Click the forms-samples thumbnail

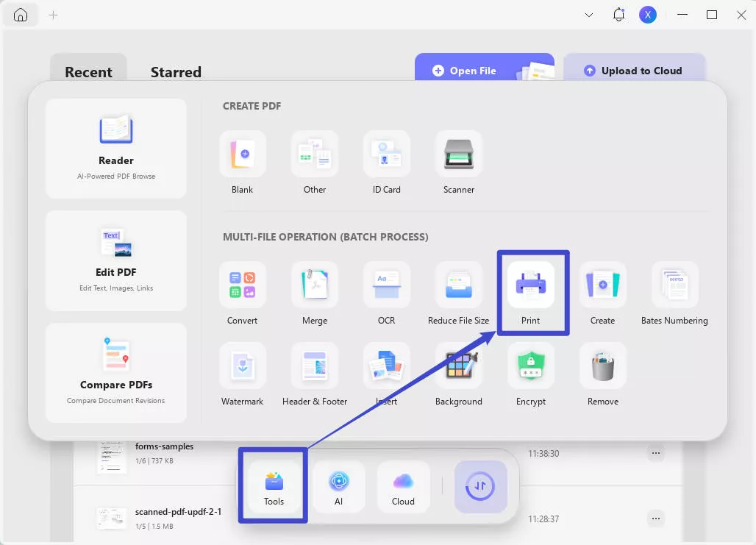pos(112,457)
